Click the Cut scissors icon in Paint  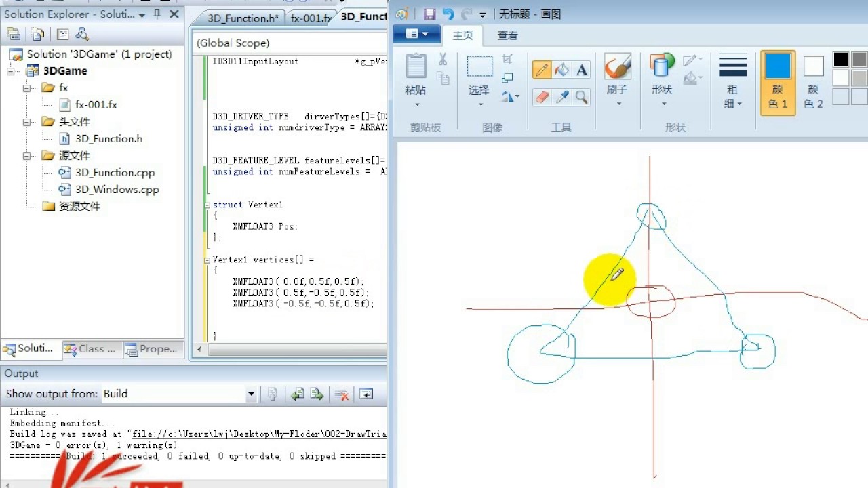(443, 60)
